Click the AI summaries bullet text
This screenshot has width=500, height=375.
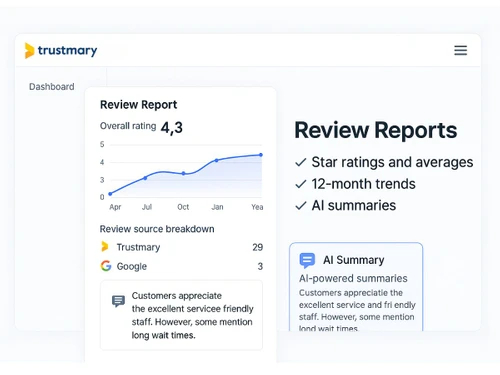pyautogui.click(x=354, y=206)
